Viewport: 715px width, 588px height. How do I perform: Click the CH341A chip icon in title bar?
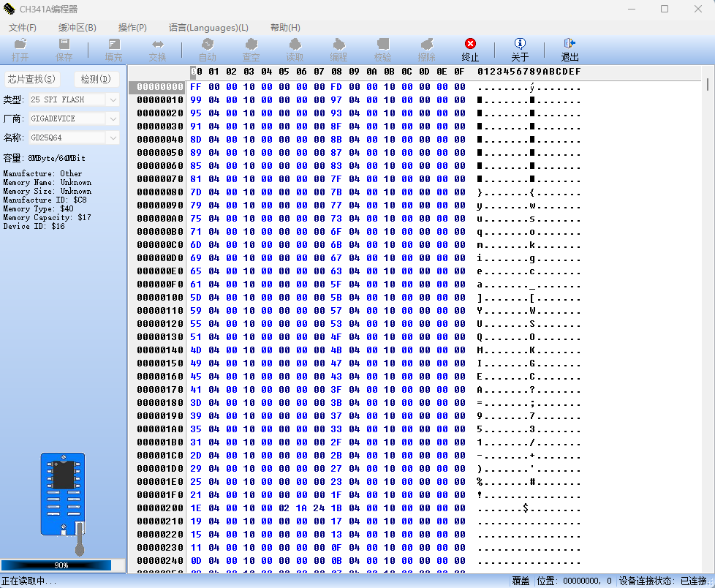[9, 9]
